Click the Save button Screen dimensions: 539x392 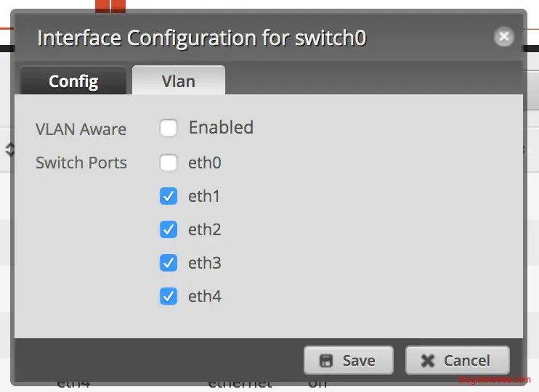coord(349,360)
